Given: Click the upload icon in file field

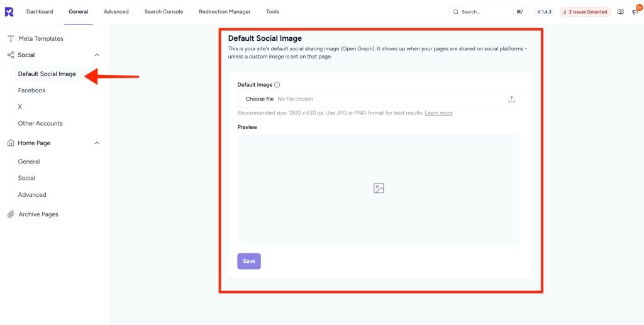Looking at the screenshot, I should pos(511,99).
